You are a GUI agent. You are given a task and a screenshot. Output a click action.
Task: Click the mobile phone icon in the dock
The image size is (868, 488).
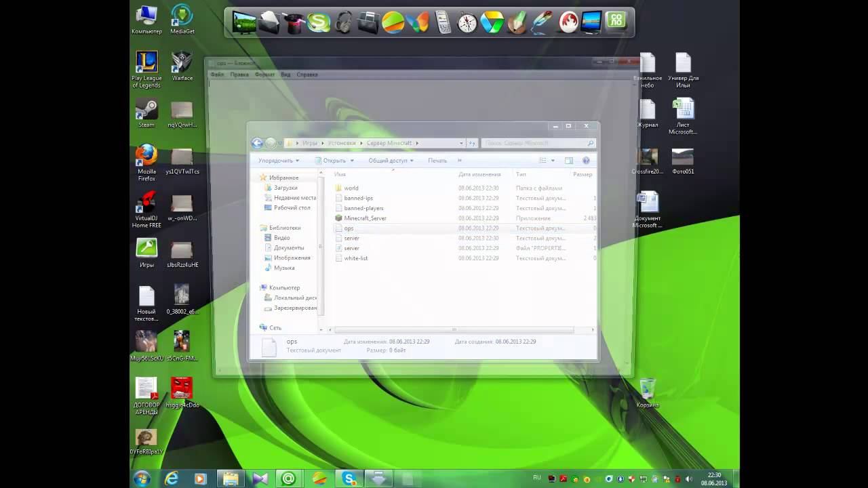442,22
